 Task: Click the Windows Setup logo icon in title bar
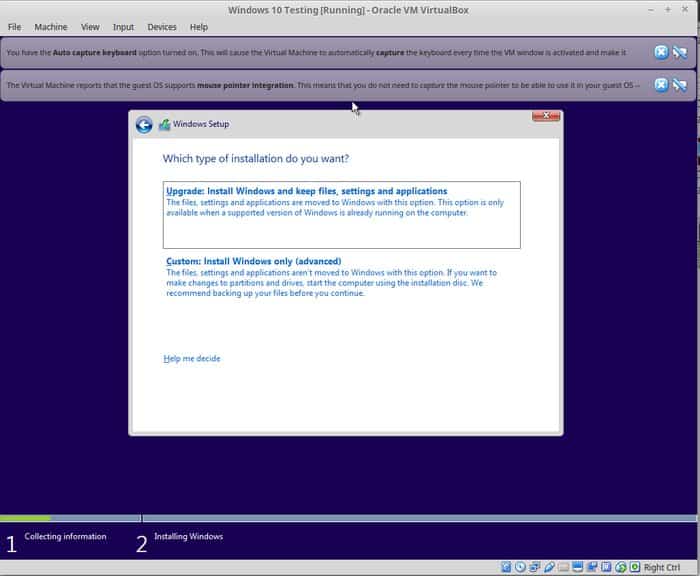click(x=165, y=124)
